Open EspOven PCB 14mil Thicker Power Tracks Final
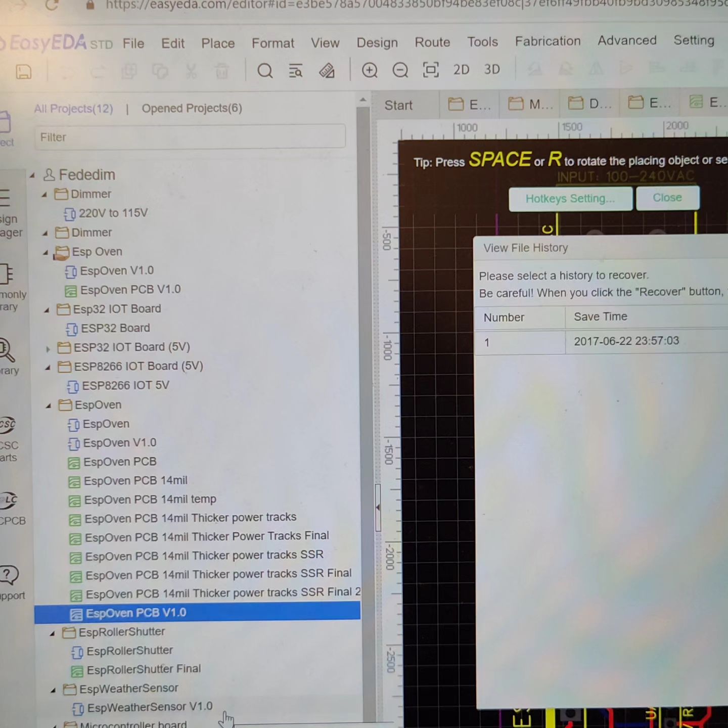This screenshot has width=728, height=728. click(x=199, y=537)
